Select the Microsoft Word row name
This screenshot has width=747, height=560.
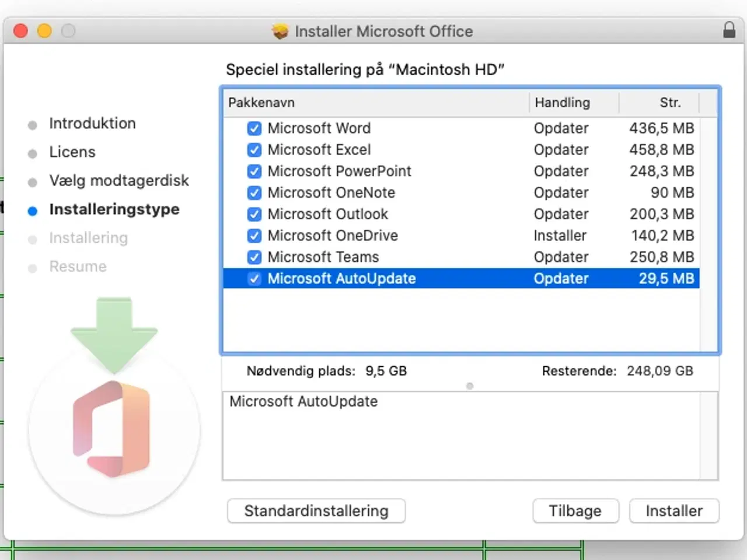[x=319, y=128]
